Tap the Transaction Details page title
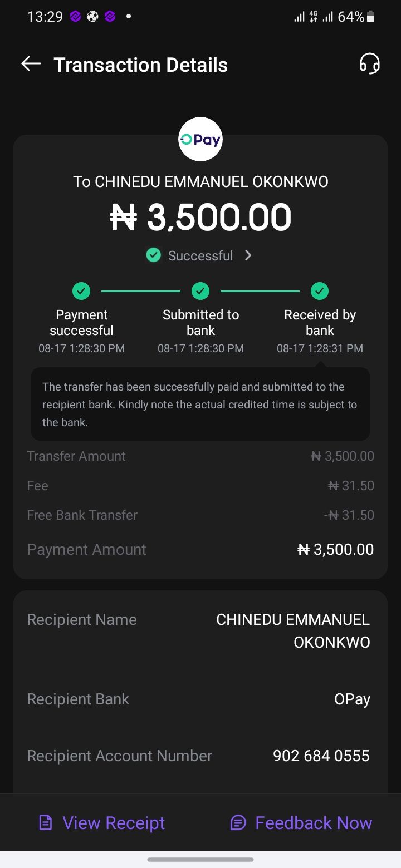This screenshot has width=401, height=868. tap(140, 65)
